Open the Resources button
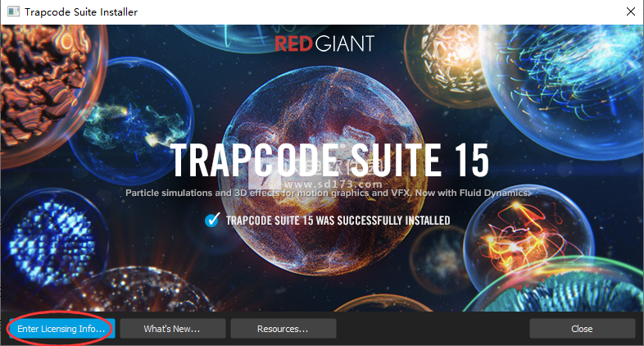This screenshot has height=346, width=644. click(283, 329)
